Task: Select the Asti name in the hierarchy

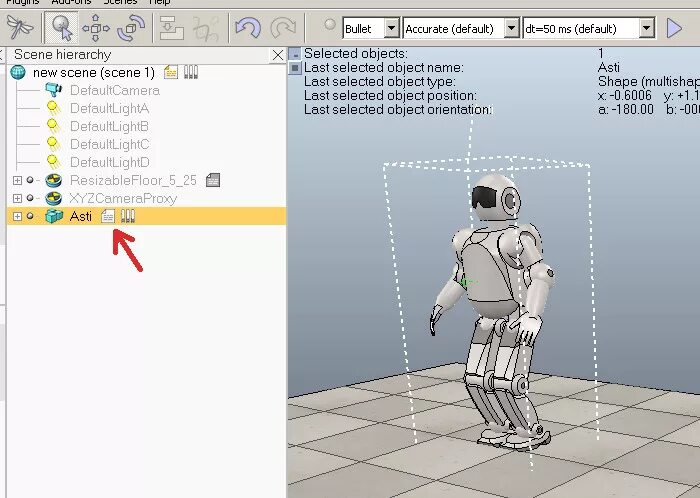Action: [x=81, y=216]
